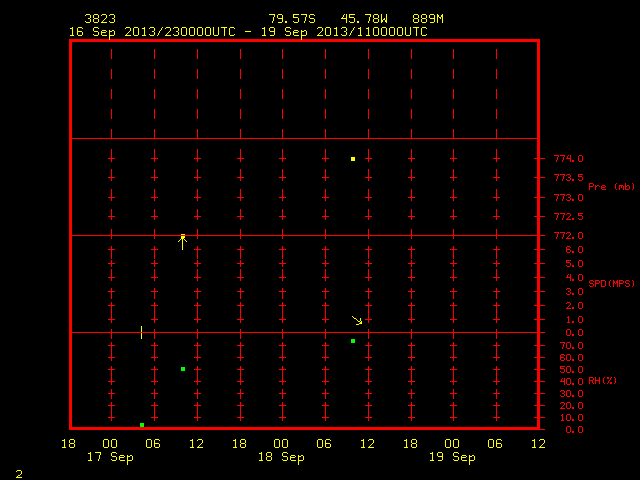640x480 pixels.
Task: Click the SPD(MPS) axis label
Action: click(611, 283)
